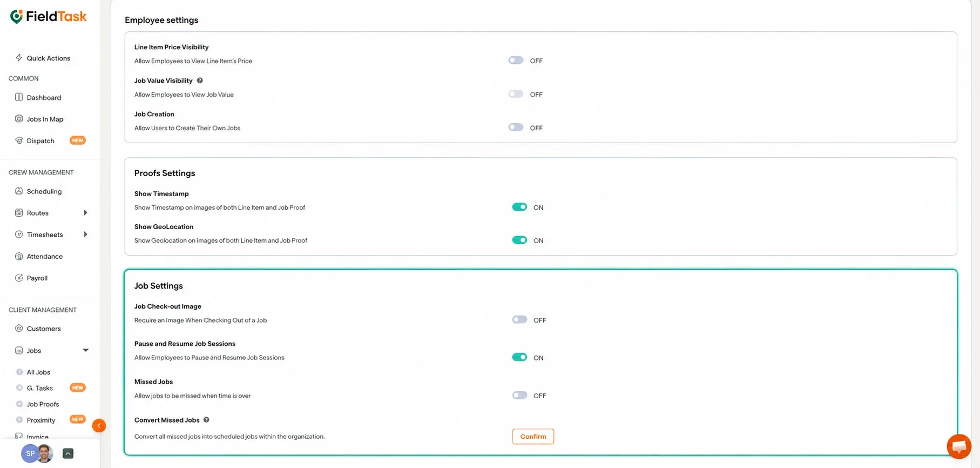The width and height of the screenshot is (980, 468).
Task: Go to G. Tasks
Action: [40, 388]
